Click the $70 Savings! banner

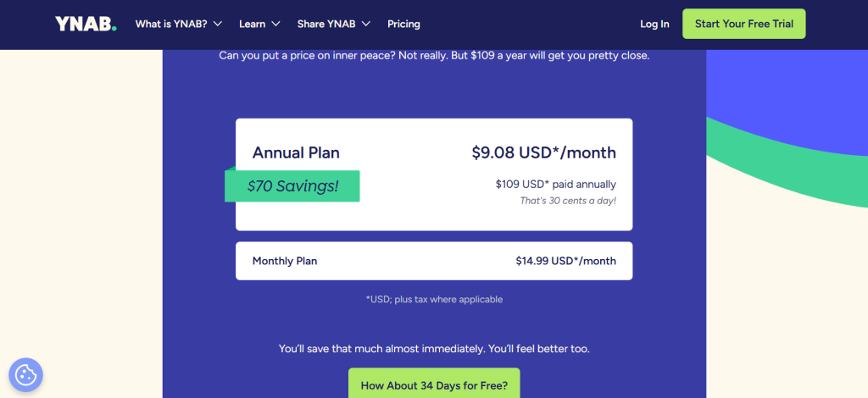(x=292, y=186)
